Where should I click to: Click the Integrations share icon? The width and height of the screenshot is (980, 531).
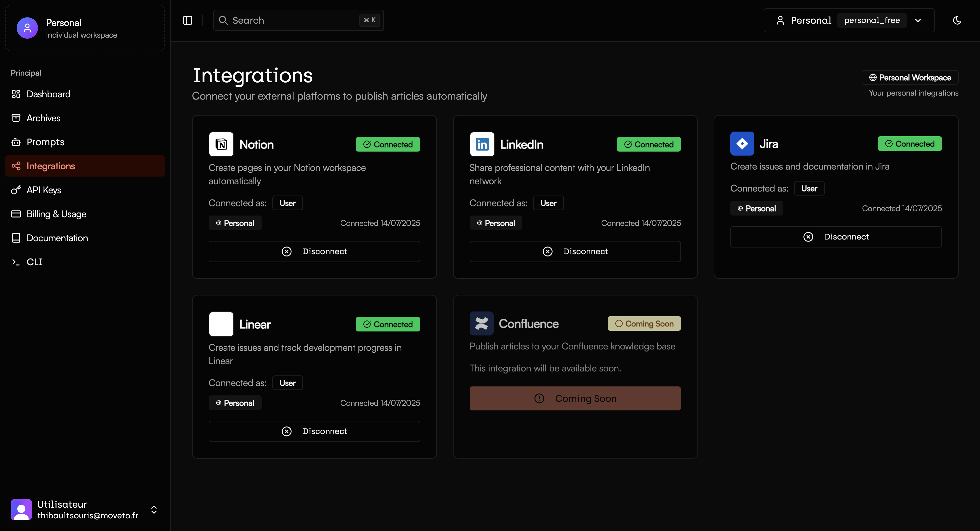pos(16,166)
